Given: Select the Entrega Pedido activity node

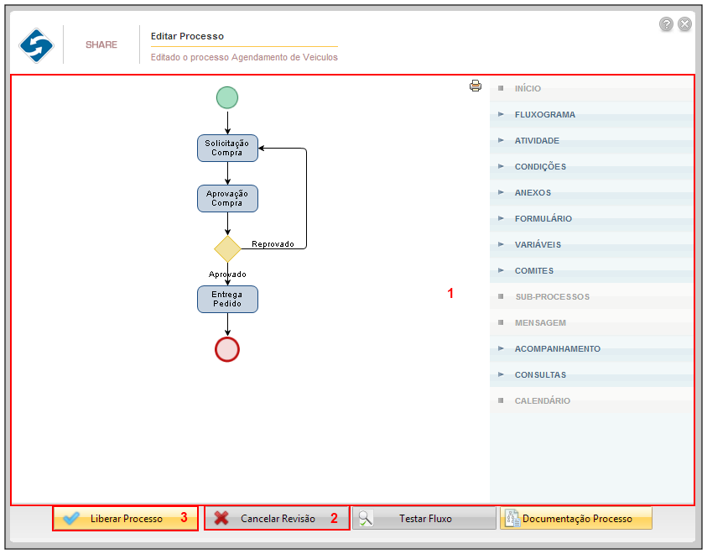Looking at the screenshot, I should tap(227, 299).
